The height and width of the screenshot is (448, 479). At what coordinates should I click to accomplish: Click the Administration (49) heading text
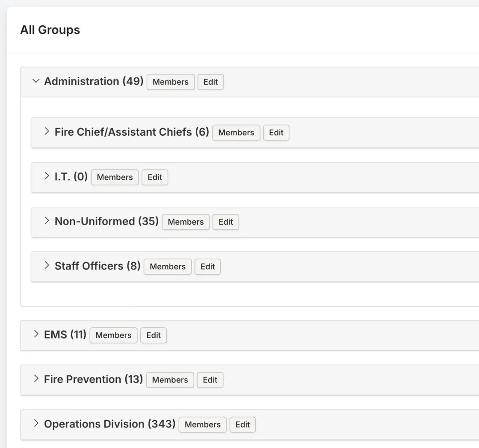(94, 81)
